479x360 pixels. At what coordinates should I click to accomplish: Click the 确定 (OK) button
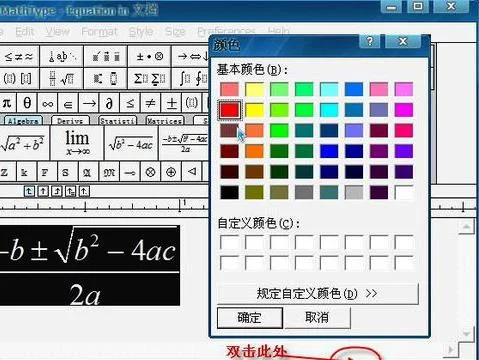coord(250,318)
